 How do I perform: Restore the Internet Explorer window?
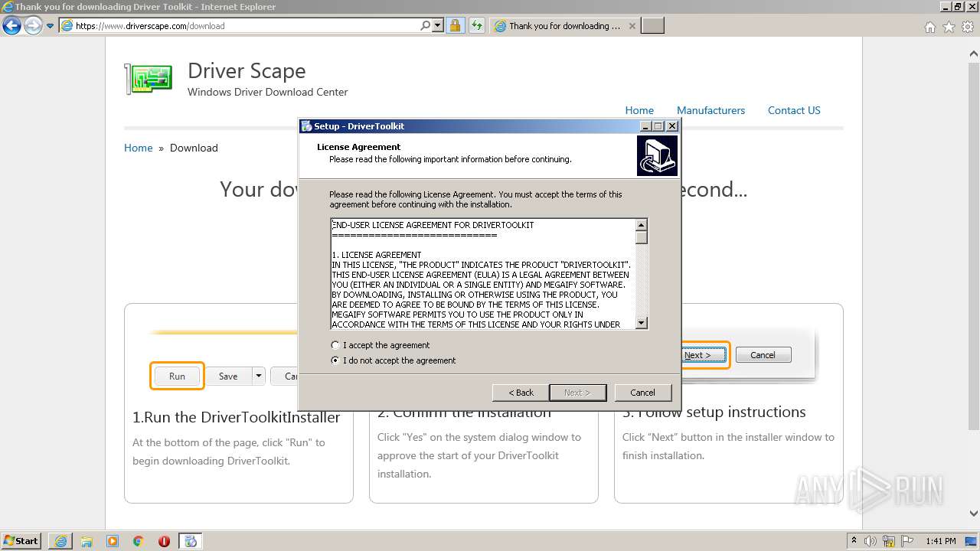[x=958, y=6]
